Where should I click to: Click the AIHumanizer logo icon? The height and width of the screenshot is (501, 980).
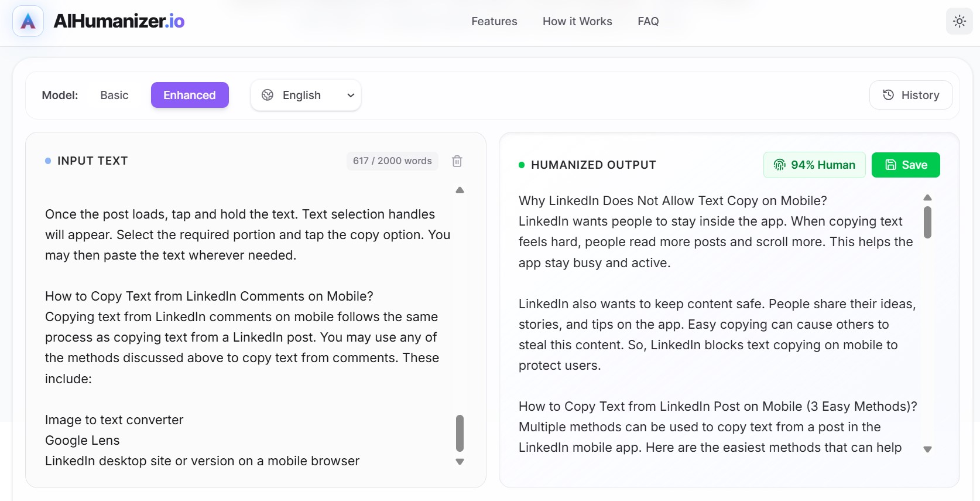pos(28,21)
